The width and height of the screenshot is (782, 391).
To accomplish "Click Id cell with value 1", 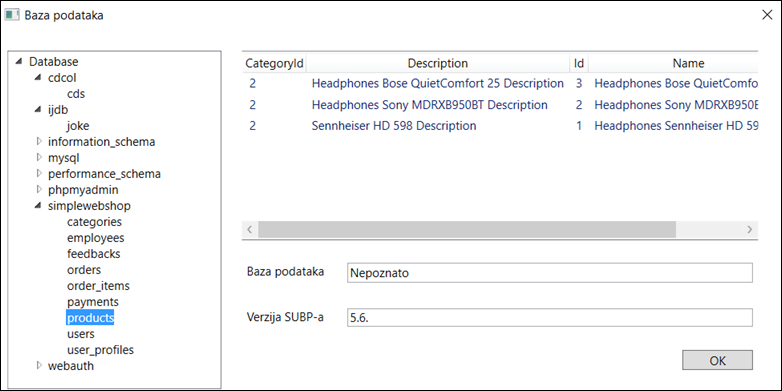I will coord(579,126).
